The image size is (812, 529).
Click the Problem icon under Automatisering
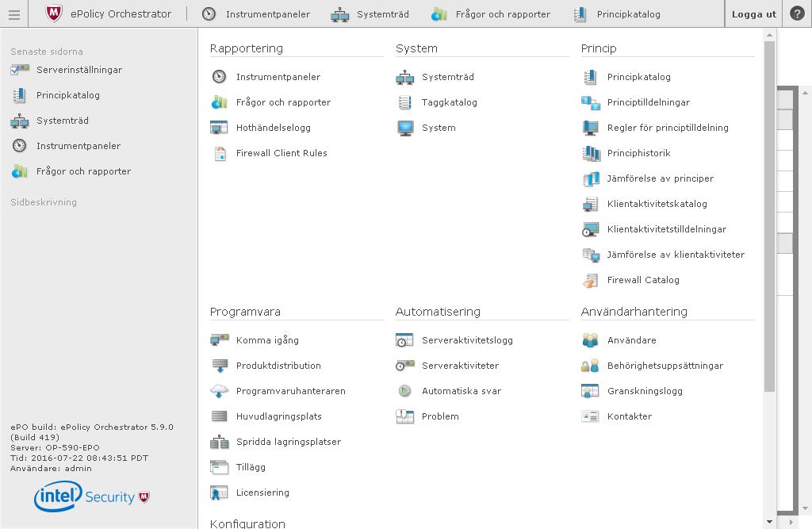(405, 416)
